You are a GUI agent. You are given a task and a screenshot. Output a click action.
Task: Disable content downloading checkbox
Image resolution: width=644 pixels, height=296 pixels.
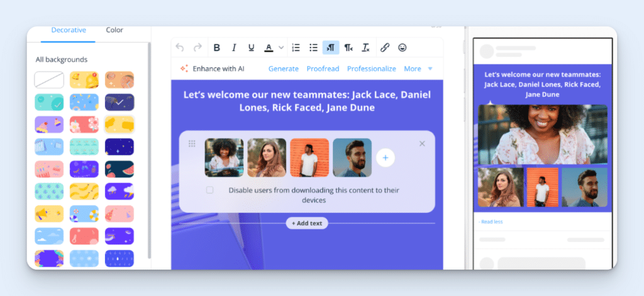coord(210,190)
